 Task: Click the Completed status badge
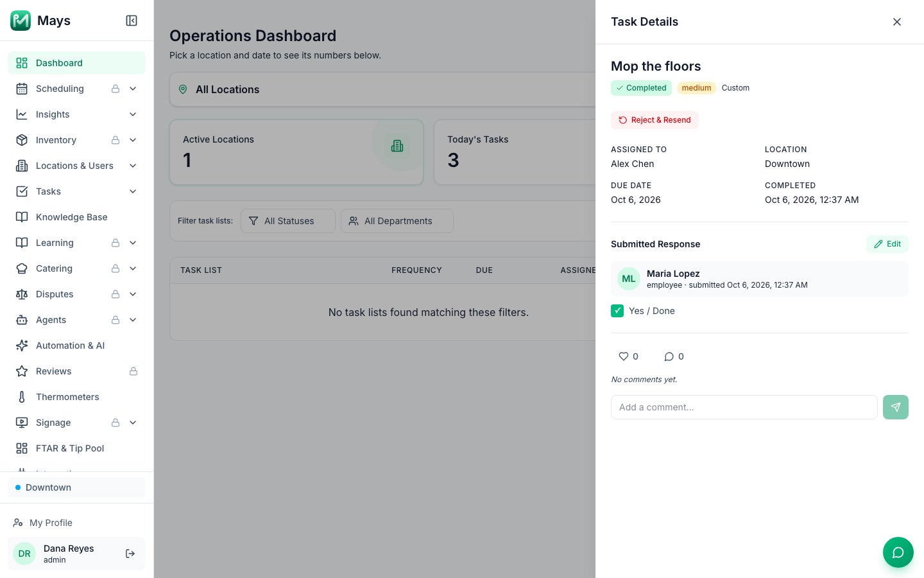(x=641, y=88)
